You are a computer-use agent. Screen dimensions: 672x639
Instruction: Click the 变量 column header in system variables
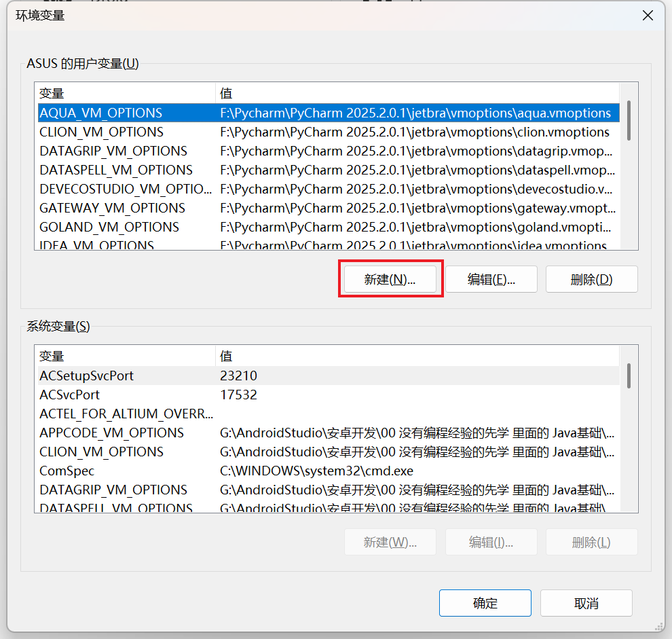(126, 356)
